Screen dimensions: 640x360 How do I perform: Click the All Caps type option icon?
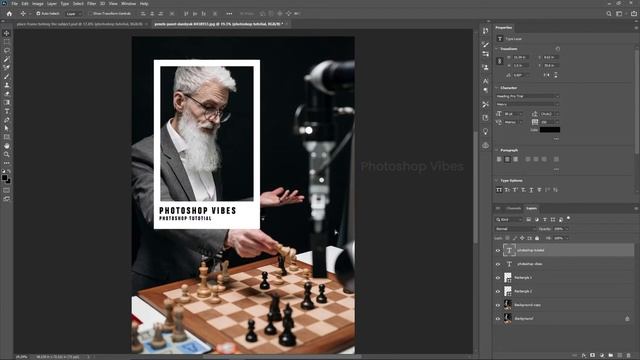pos(499,190)
